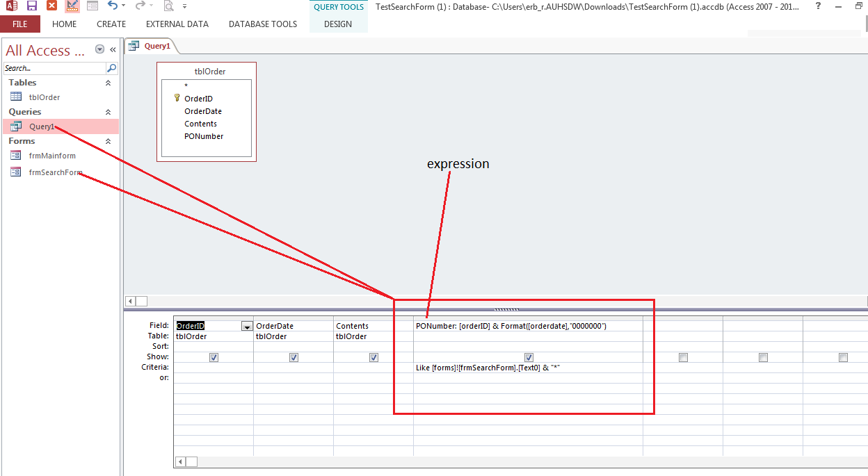Collapse the Queries group
This screenshot has height=476, width=868.
click(107, 112)
